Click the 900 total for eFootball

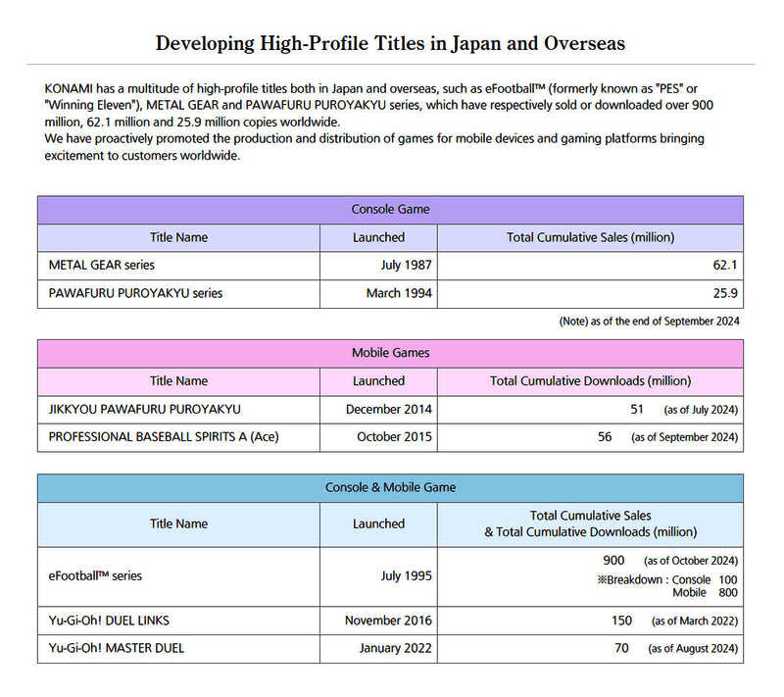613,560
